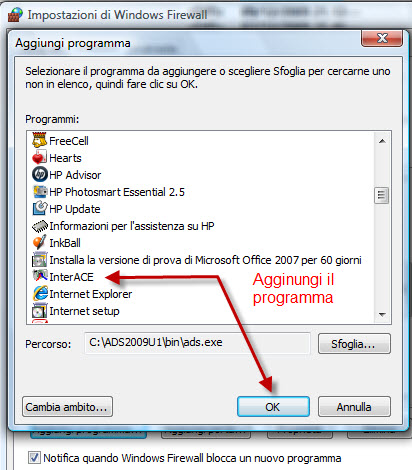Screen dimensions: 412x470
Task: Click the list scroll up arrow
Action: point(382,141)
